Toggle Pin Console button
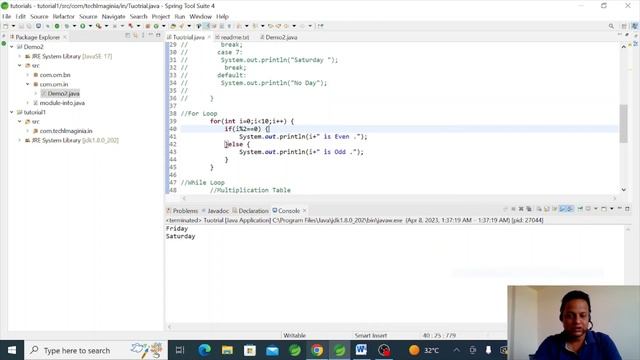 click(x=580, y=209)
